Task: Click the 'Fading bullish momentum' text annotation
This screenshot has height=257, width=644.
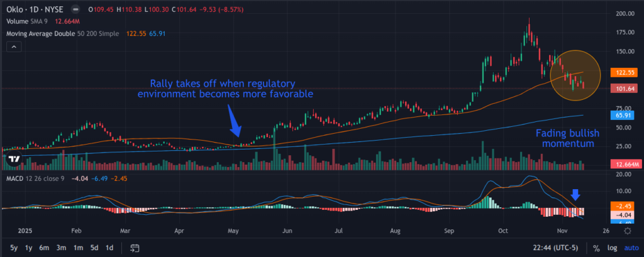Action: coord(567,139)
